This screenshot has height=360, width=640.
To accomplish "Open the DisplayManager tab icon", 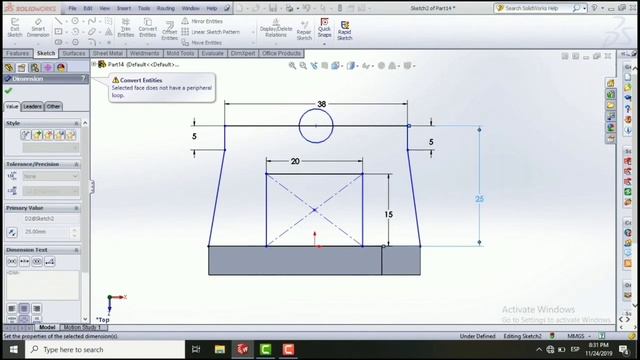I will pos(61,67).
